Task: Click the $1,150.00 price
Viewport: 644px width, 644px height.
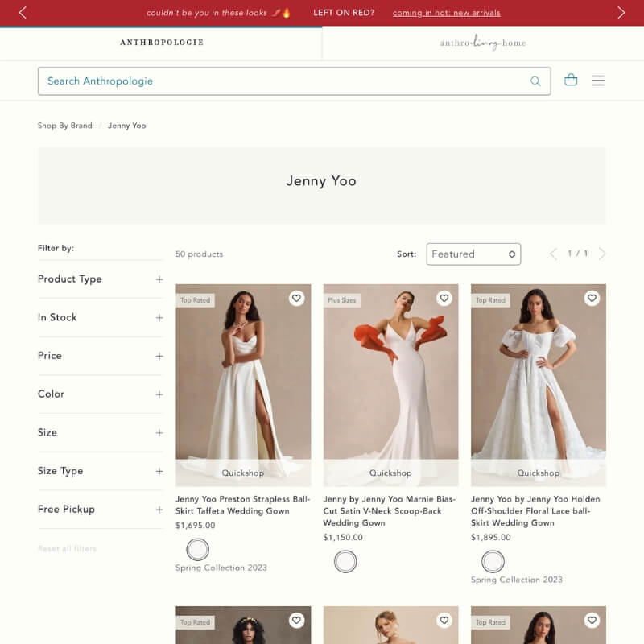Action: (x=343, y=537)
